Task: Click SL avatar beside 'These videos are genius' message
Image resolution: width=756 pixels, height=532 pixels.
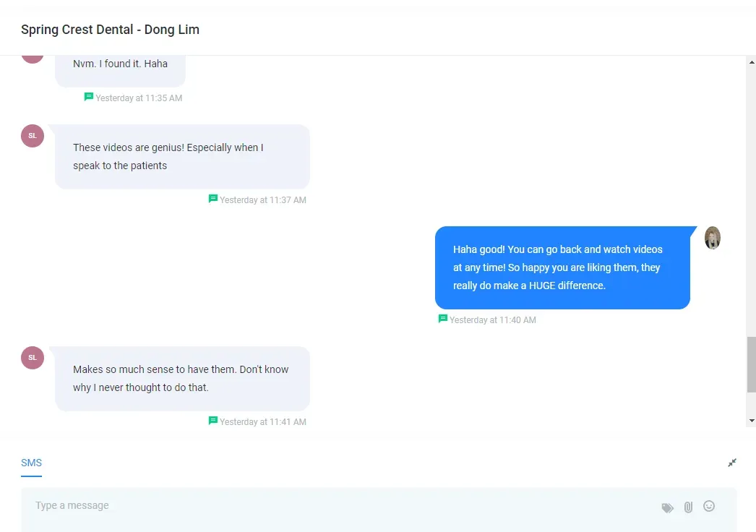Action: [33, 136]
